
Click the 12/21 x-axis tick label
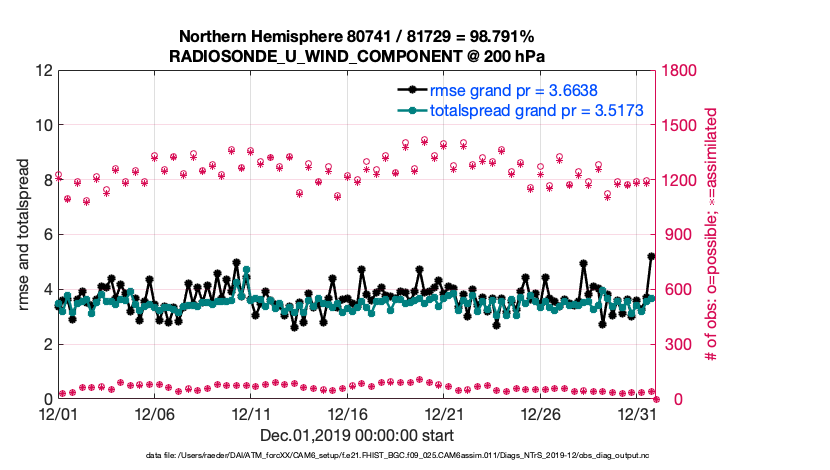444,414
